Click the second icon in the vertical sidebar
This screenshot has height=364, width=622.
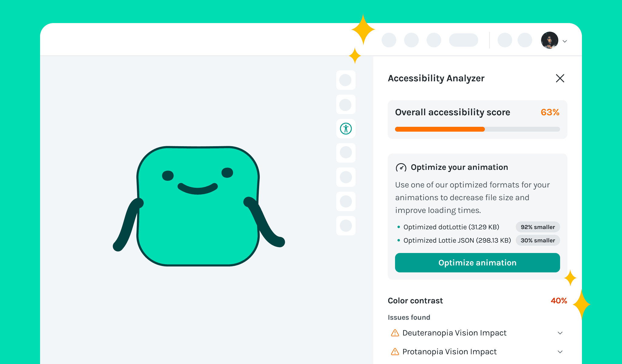[x=346, y=105]
